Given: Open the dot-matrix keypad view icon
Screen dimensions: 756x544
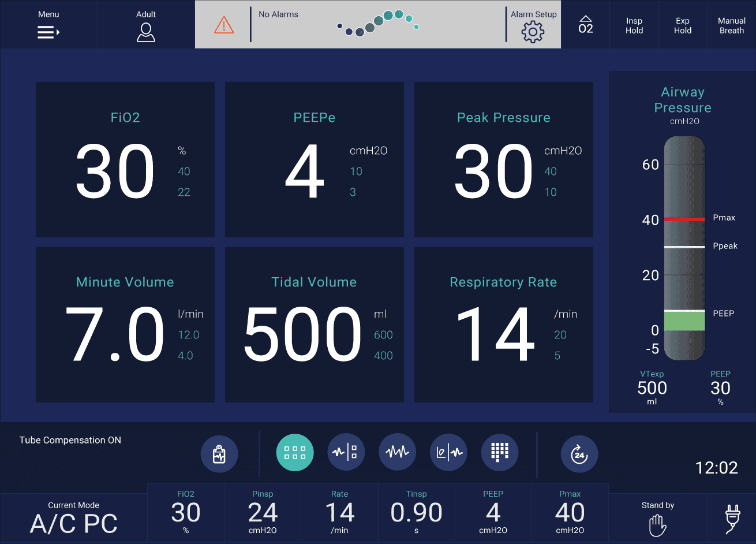Looking at the screenshot, I should 499,453.
